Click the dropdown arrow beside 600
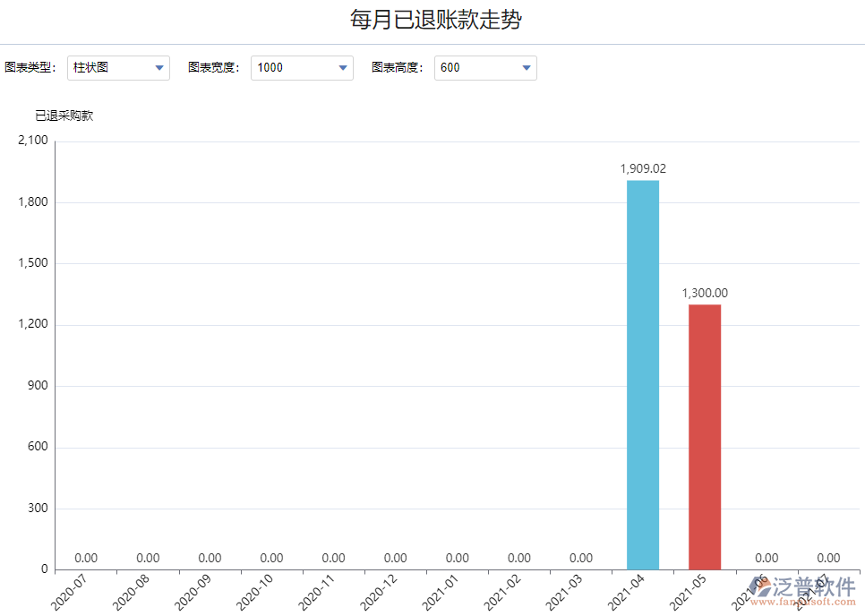865x616 pixels. (x=525, y=67)
